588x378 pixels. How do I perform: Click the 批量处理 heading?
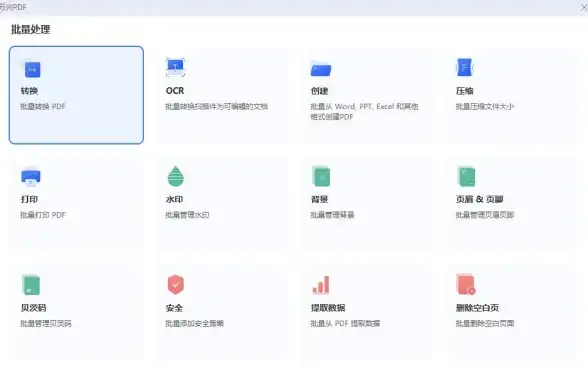pyautogui.click(x=30, y=30)
